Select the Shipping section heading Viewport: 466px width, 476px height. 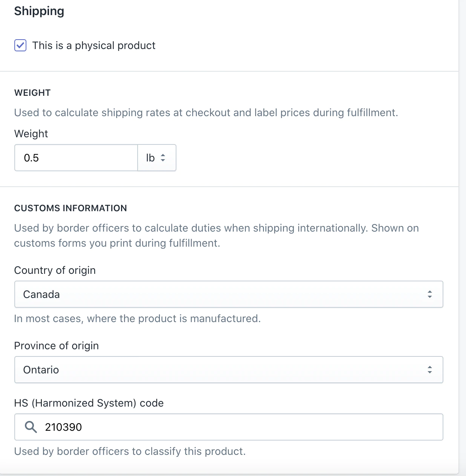coord(39,11)
